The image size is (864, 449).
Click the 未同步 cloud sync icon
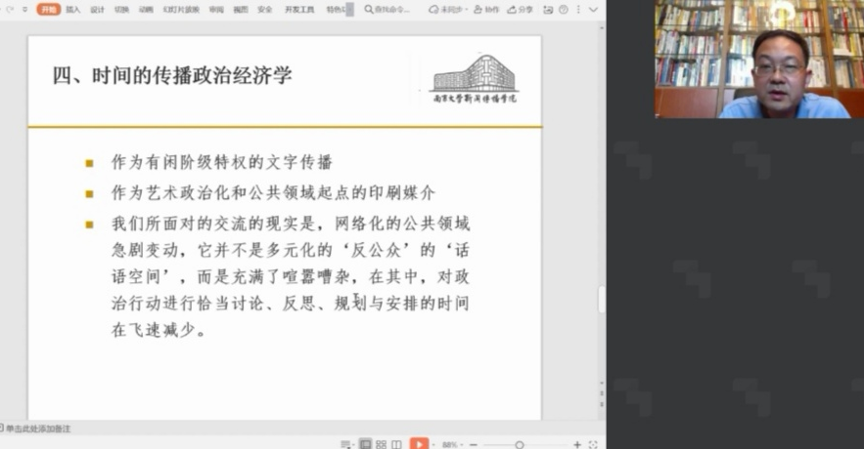(x=449, y=9)
